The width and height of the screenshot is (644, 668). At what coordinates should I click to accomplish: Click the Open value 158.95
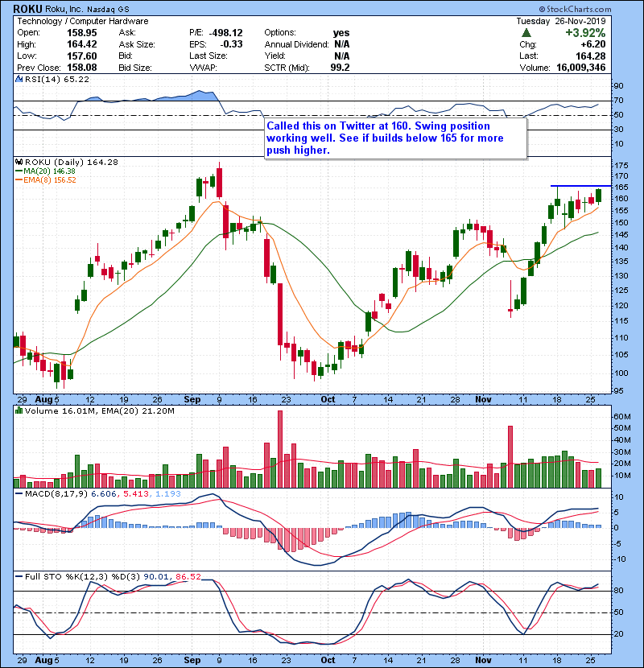point(82,33)
